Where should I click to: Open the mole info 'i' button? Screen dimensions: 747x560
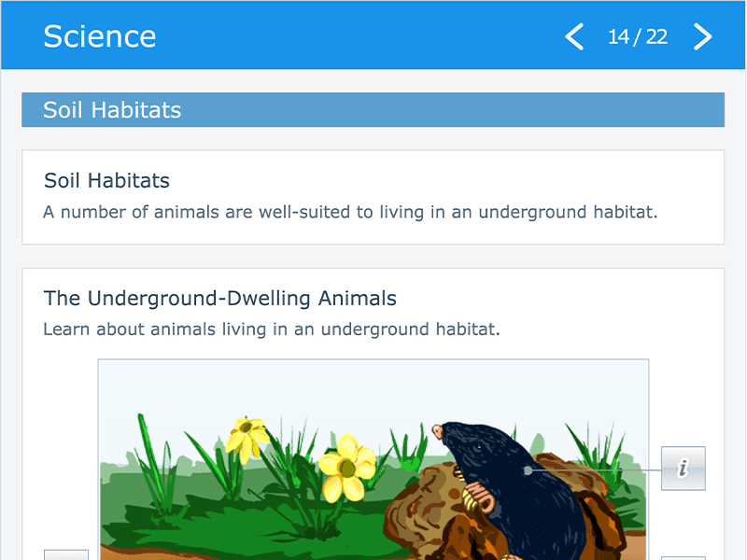coord(684,469)
